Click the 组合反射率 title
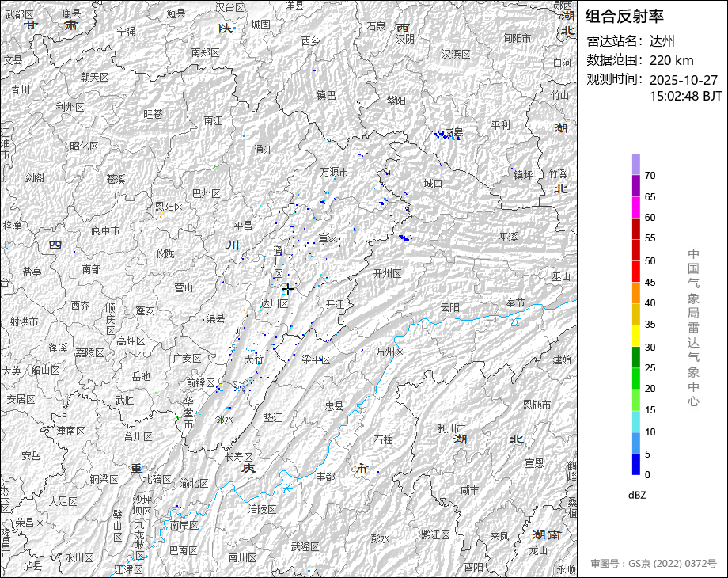728x578 pixels. 624,17
